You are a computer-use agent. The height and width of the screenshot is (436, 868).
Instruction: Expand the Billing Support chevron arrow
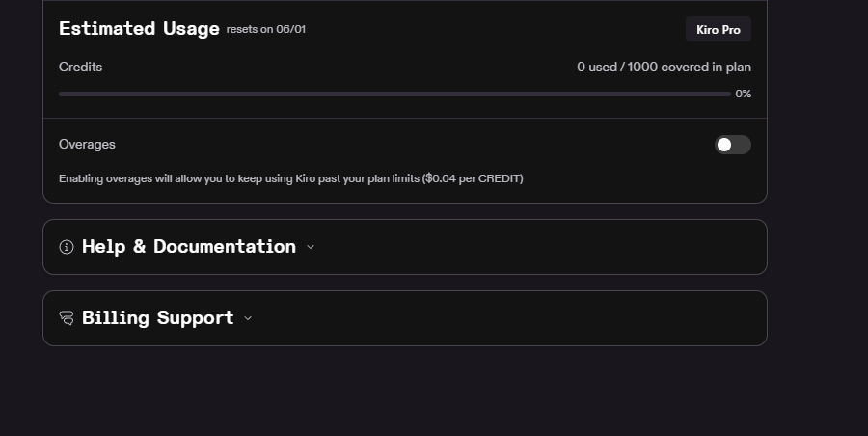pyautogui.click(x=248, y=318)
